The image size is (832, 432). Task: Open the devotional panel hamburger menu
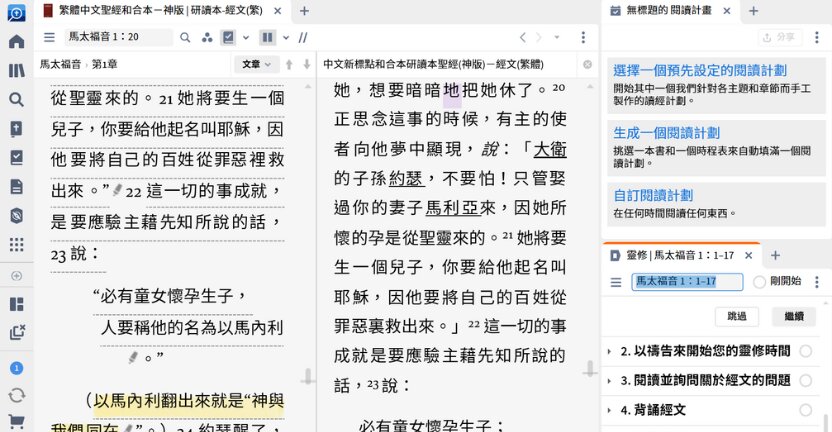616,282
